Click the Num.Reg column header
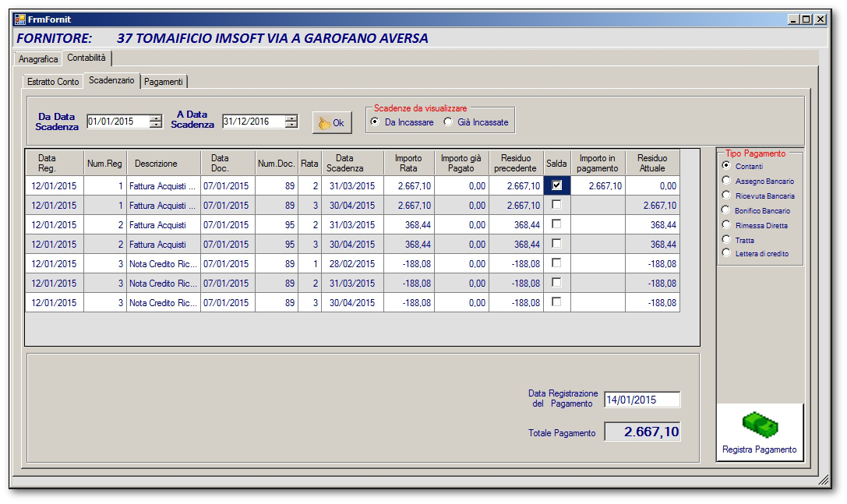 point(104,163)
